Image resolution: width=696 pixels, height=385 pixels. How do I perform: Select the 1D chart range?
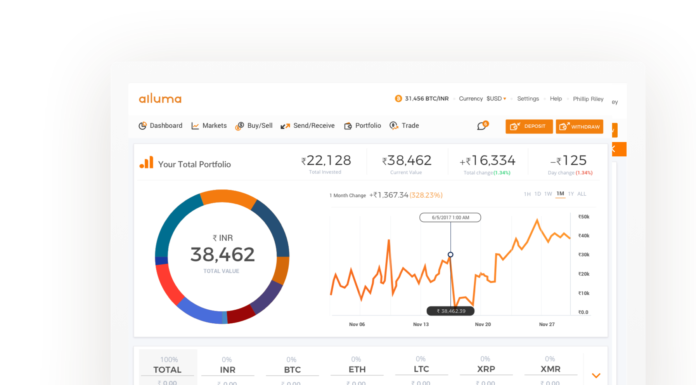click(538, 194)
